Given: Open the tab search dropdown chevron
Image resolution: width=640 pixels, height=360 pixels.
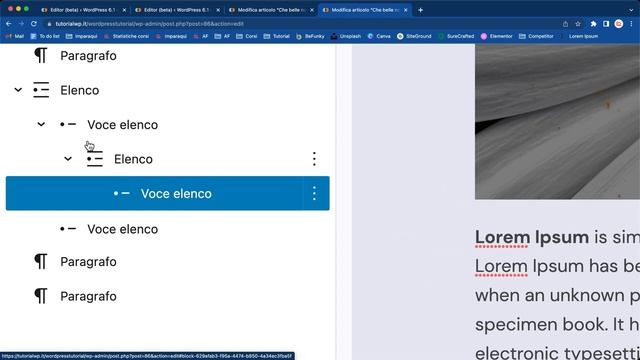Looking at the screenshot, I should coord(631,10).
